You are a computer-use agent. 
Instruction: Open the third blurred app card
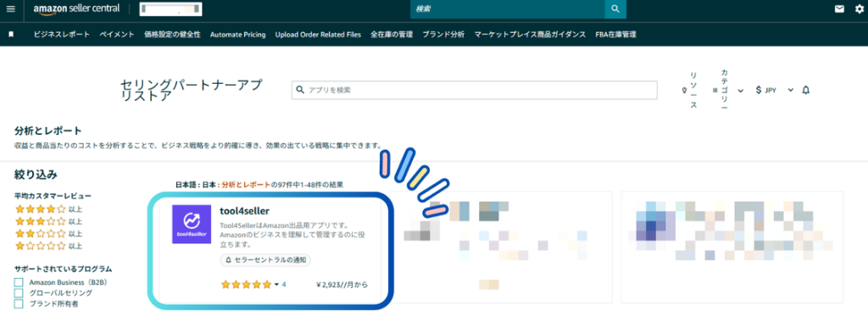click(732, 247)
